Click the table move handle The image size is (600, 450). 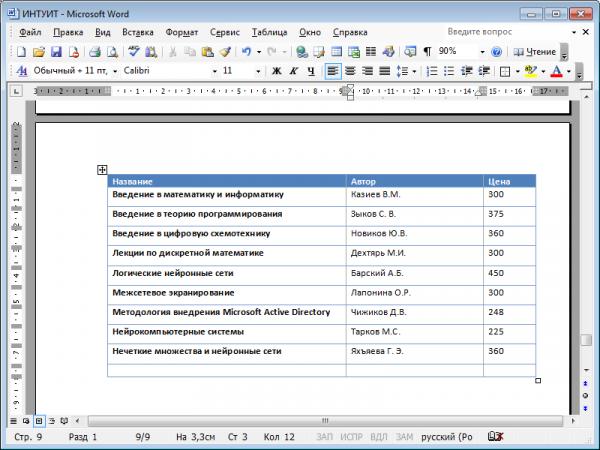tap(102, 170)
